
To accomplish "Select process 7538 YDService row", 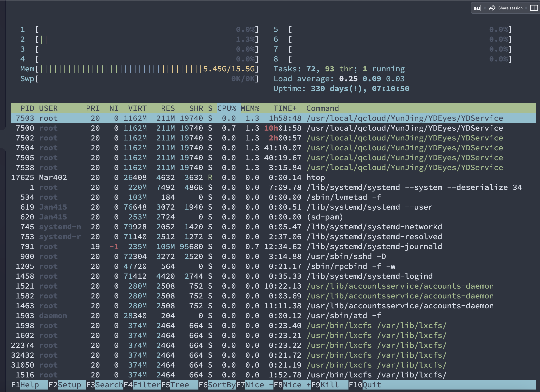I will click(x=273, y=167).
